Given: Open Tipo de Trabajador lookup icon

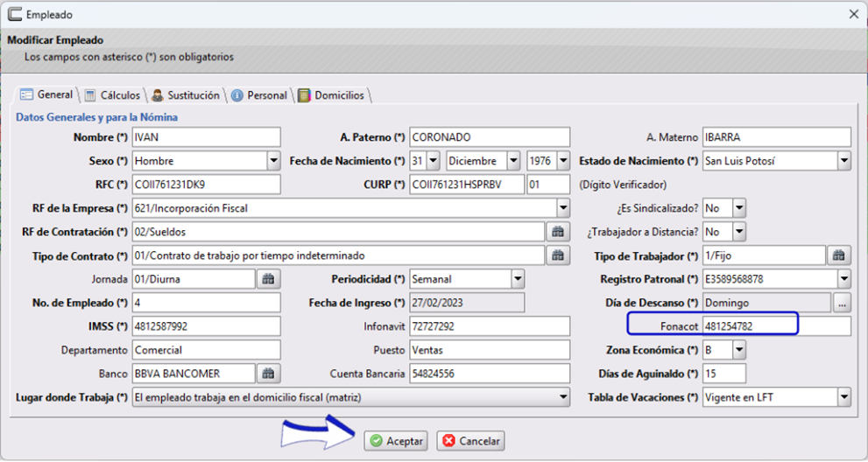Looking at the screenshot, I should (x=839, y=255).
